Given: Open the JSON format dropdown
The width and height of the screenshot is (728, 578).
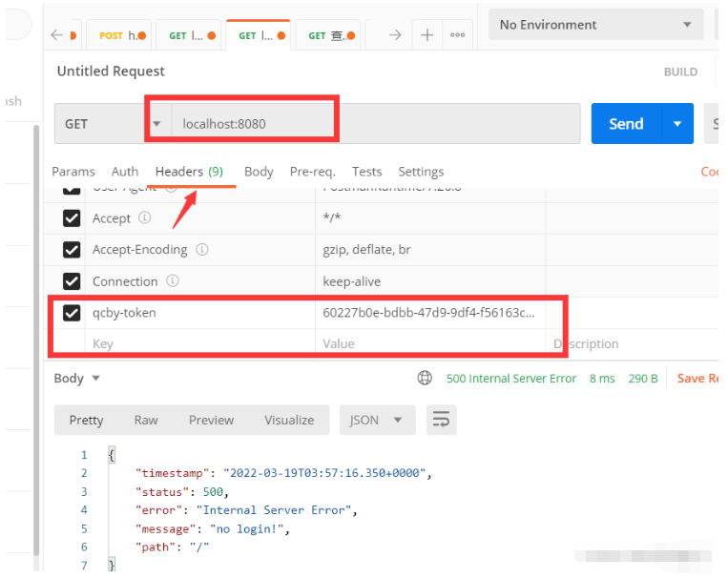Looking at the screenshot, I should [x=377, y=420].
